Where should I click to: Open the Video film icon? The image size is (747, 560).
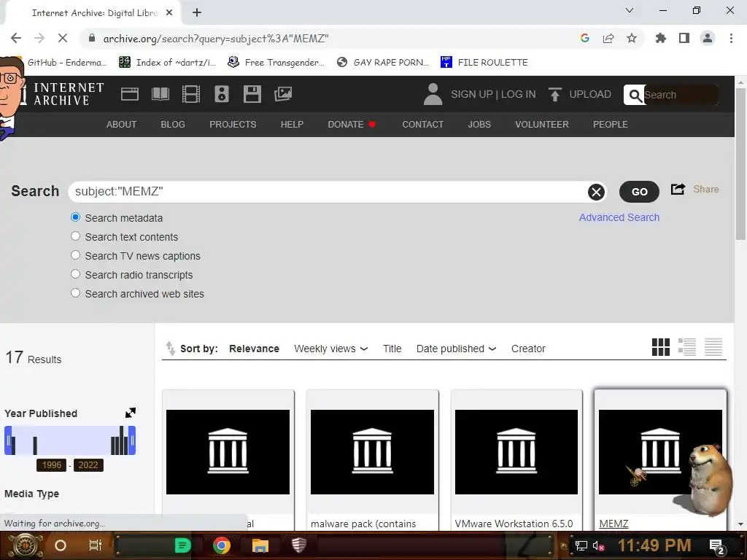pos(191,94)
